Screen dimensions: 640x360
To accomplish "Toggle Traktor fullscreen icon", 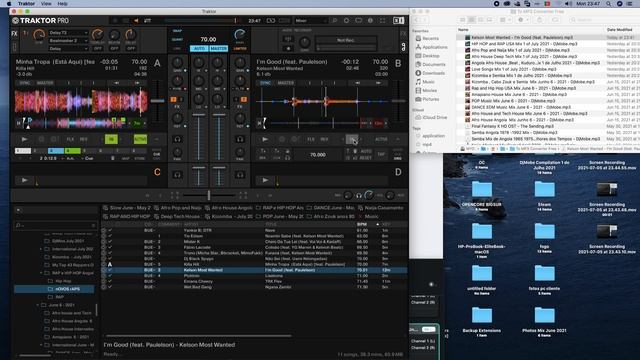I will [x=382, y=20].
